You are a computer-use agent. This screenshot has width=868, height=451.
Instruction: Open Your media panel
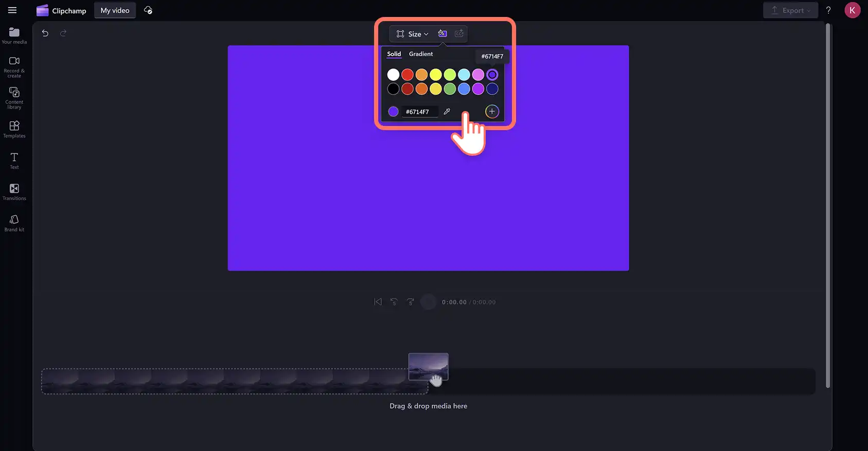pyautogui.click(x=14, y=35)
